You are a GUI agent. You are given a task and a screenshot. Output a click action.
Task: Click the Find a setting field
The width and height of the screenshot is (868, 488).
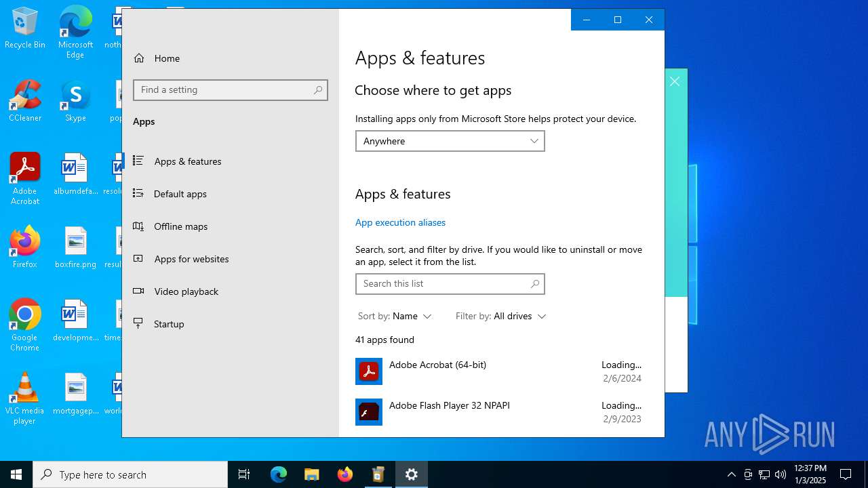click(231, 90)
